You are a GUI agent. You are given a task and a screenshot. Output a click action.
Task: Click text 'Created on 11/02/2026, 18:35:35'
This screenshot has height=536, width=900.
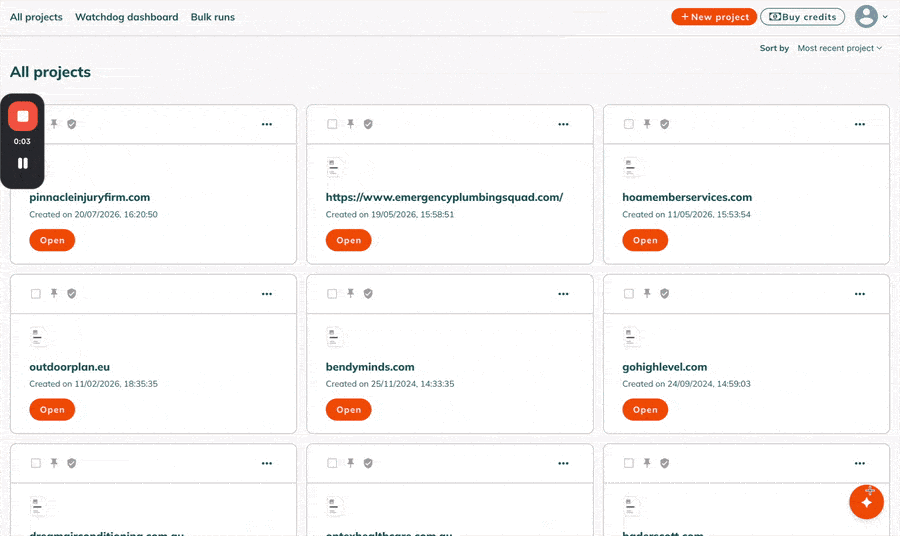pyautogui.click(x=94, y=383)
